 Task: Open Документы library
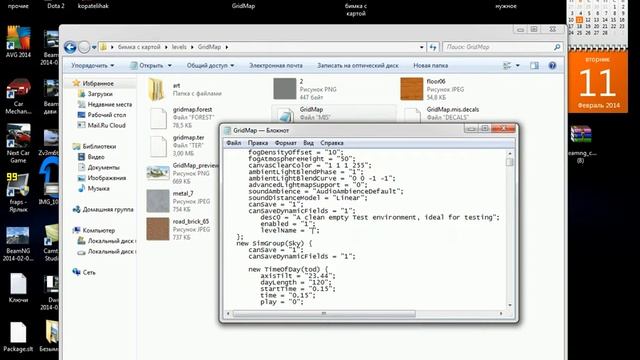pyautogui.click(x=104, y=167)
